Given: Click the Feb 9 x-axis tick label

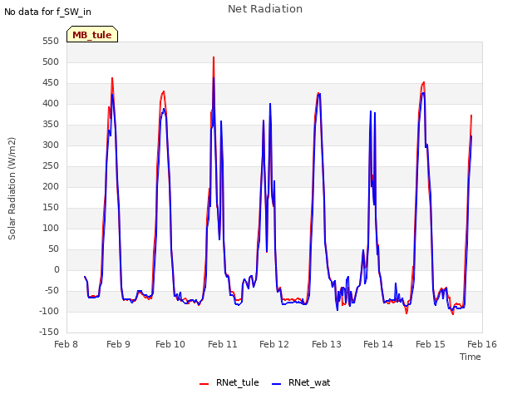Looking at the screenshot, I should [x=118, y=344].
